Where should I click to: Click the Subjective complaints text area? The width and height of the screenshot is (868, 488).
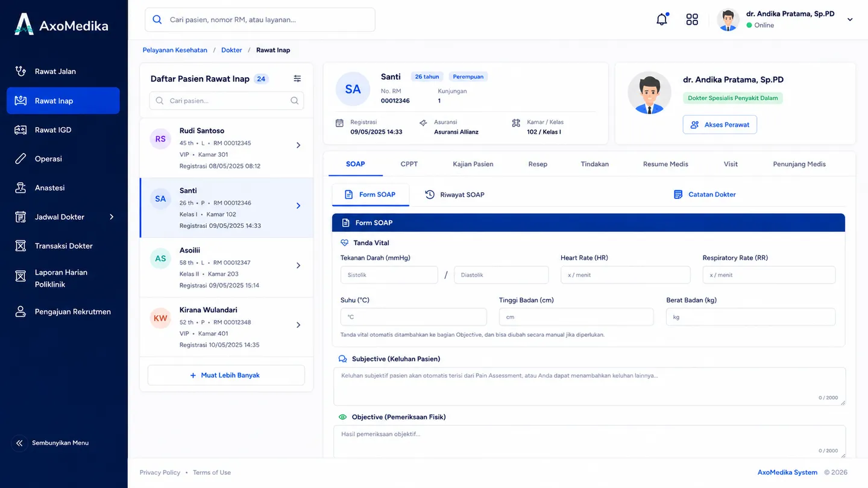[x=590, y=386]
